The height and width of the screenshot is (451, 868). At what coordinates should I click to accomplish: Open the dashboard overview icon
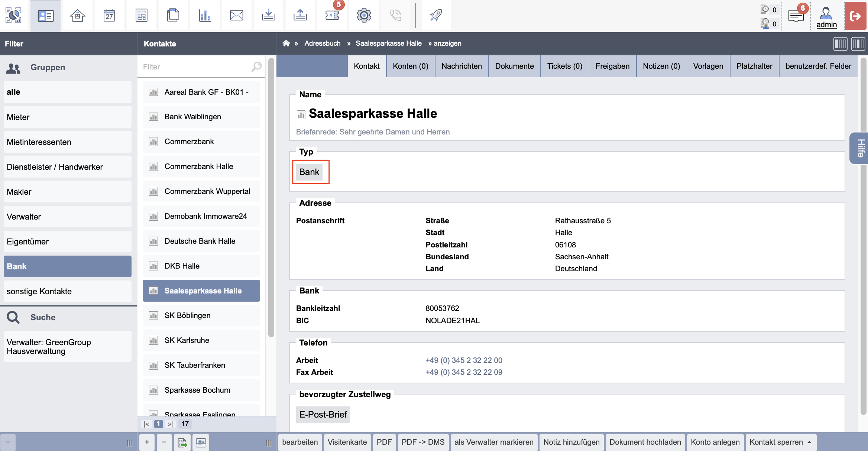(x=13, y=15)
